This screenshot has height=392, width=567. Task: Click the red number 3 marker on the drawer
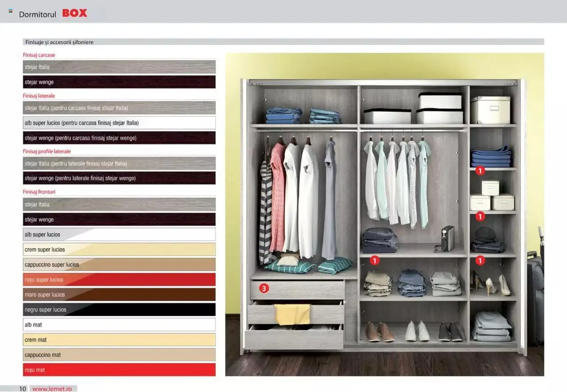tap(264, 289)
